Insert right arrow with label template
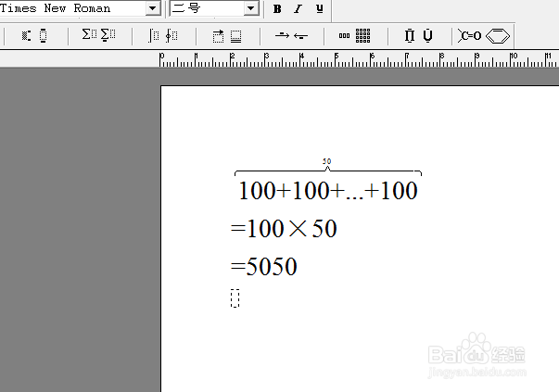 (282, 35)
